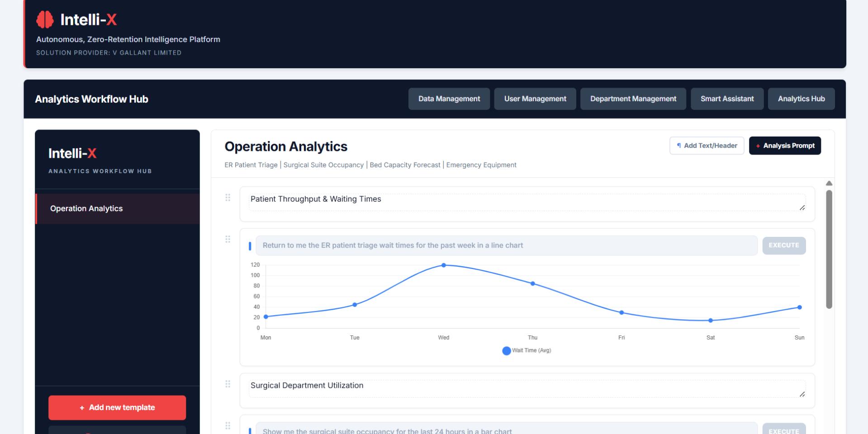
Task: Click scrollbar up arrow in analytics panel
Action: 829,183
